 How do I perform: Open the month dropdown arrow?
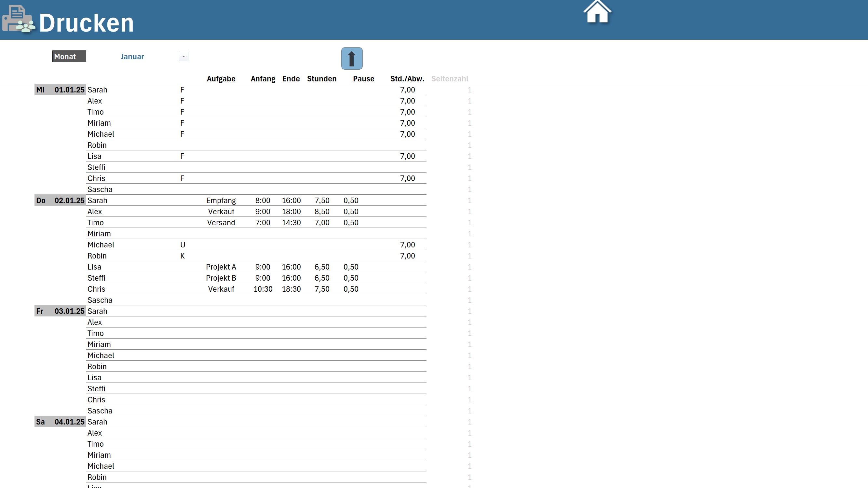tap(183, 57)
